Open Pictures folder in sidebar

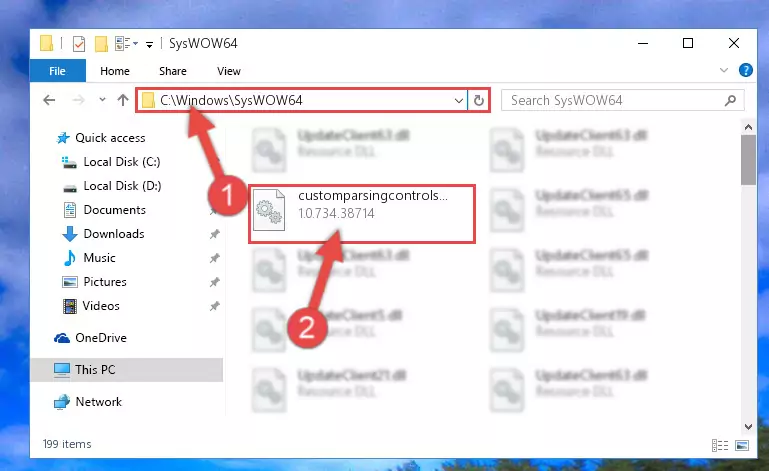click(x=105, y=282)
